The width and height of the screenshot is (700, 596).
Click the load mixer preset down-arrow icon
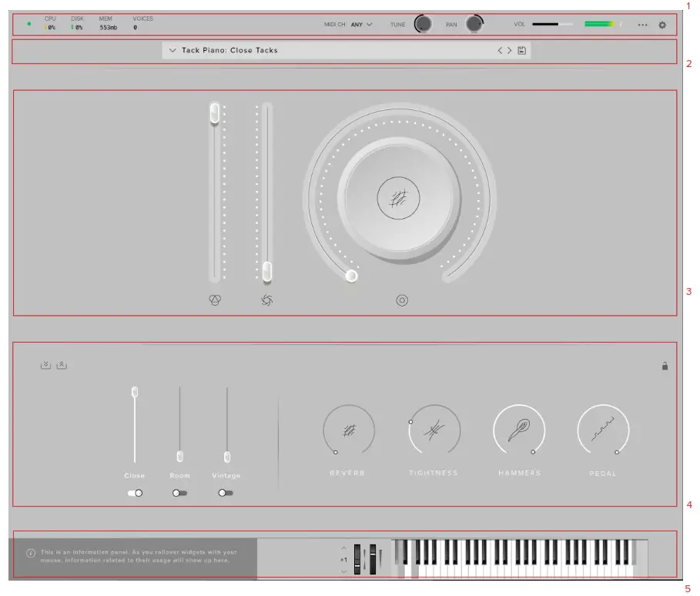pyautogui.click(x=45, y=365)
